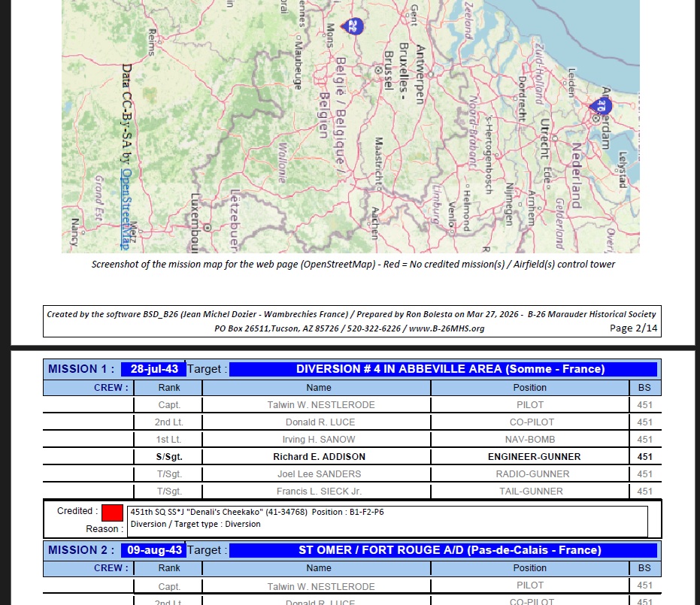The width and height of the screenshot is (700, 605).
Task: Select Francis L. SIECK Jr. name cell
Action: [319, 491]
